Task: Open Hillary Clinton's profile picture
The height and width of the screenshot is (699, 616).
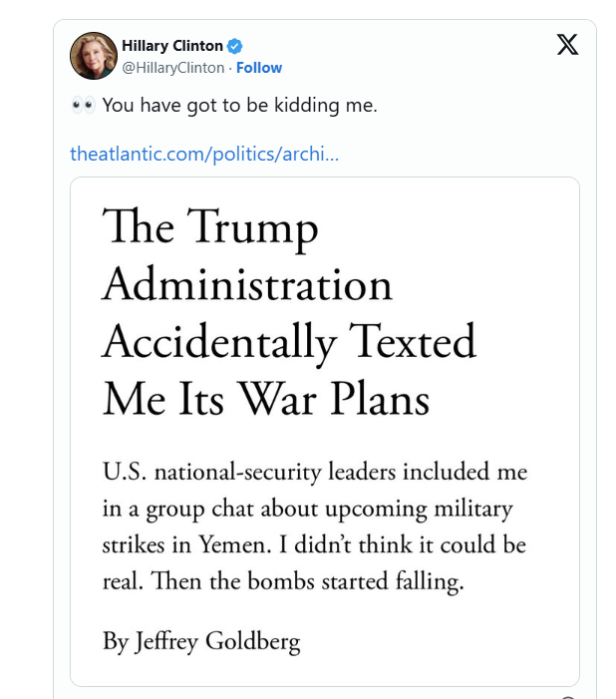Action: (x=94, y=56)
